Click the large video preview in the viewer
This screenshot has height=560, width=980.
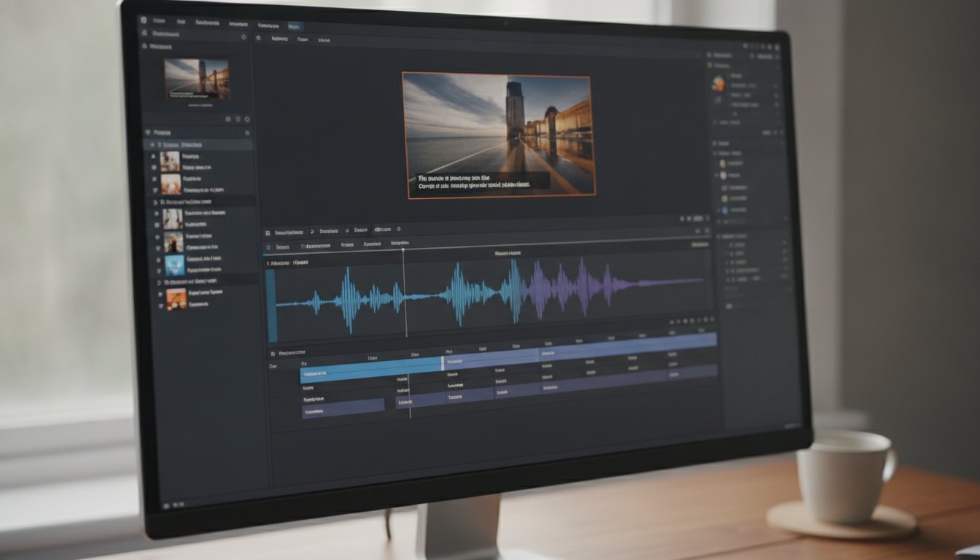(x=499, y=135)
